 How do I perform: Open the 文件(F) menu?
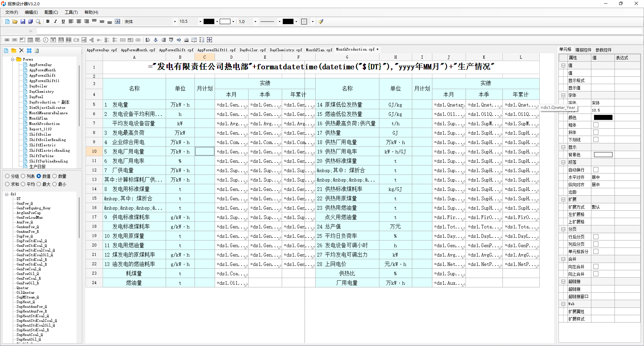point(12,12)
